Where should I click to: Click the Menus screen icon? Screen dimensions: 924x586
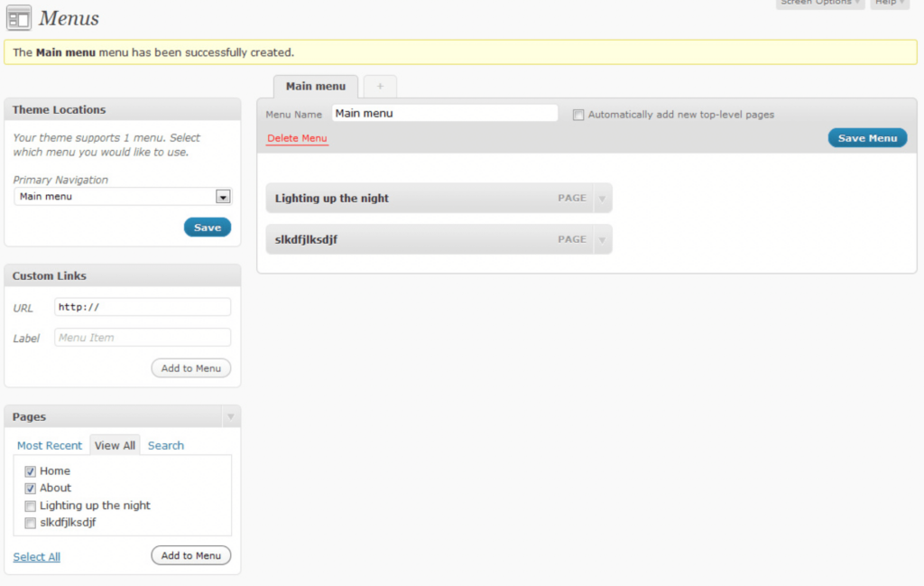pyautogui.click(x=19, y=17)
